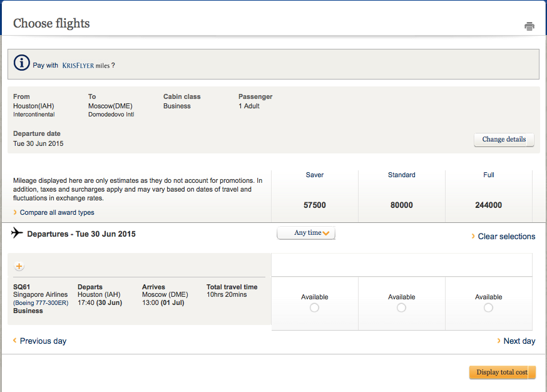Expand flight details with the plus icon
547x392 pixels.
click(19, 266)
